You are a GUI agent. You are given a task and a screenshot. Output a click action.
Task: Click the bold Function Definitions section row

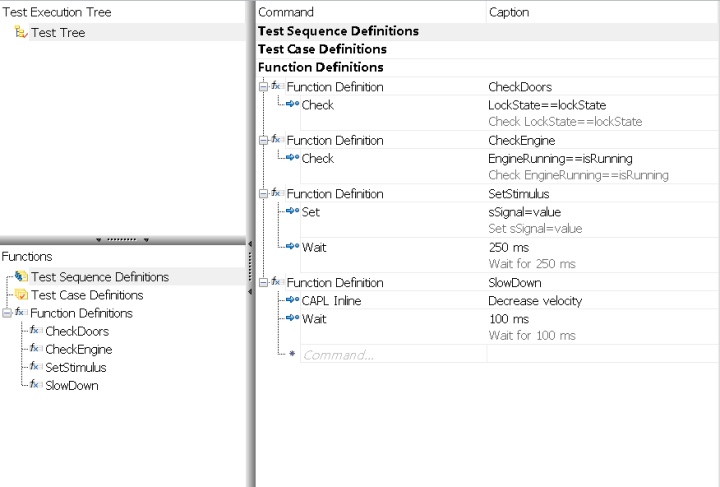click(x=487, y=67)
